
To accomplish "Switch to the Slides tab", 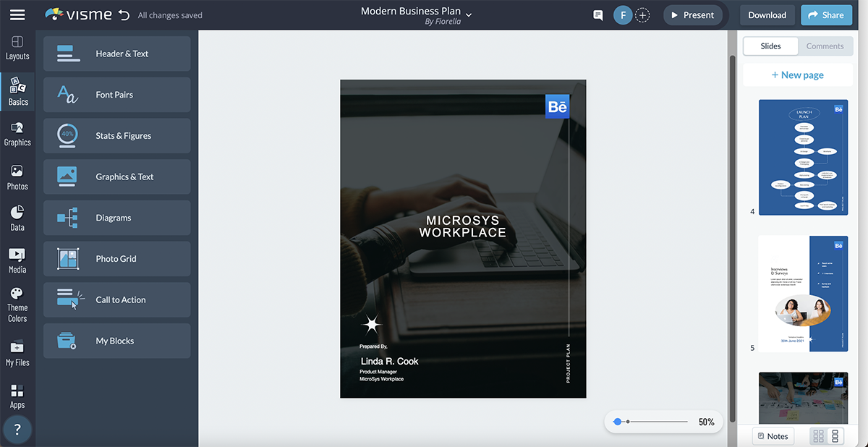I will point(770,46).
